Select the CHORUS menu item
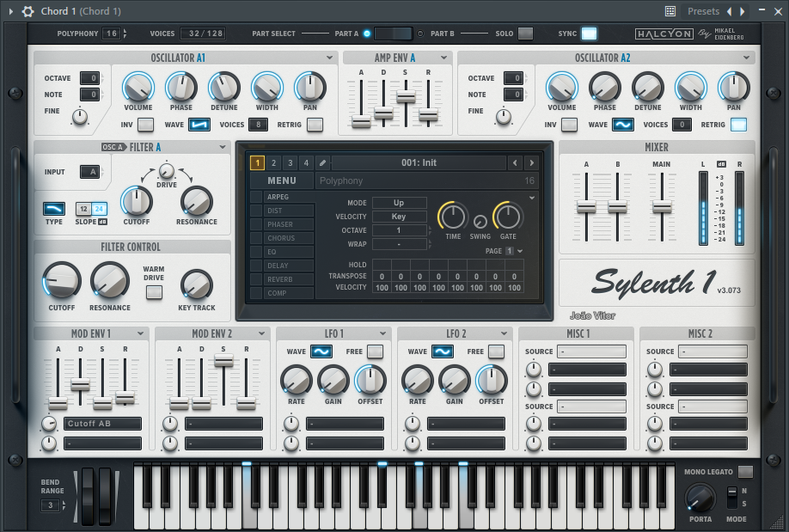789x532 pixels. 290,238
